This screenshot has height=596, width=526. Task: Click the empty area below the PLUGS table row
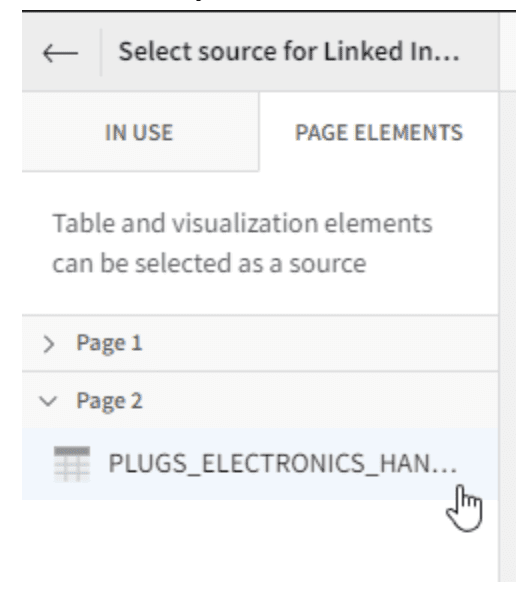(x=260, y=540)
